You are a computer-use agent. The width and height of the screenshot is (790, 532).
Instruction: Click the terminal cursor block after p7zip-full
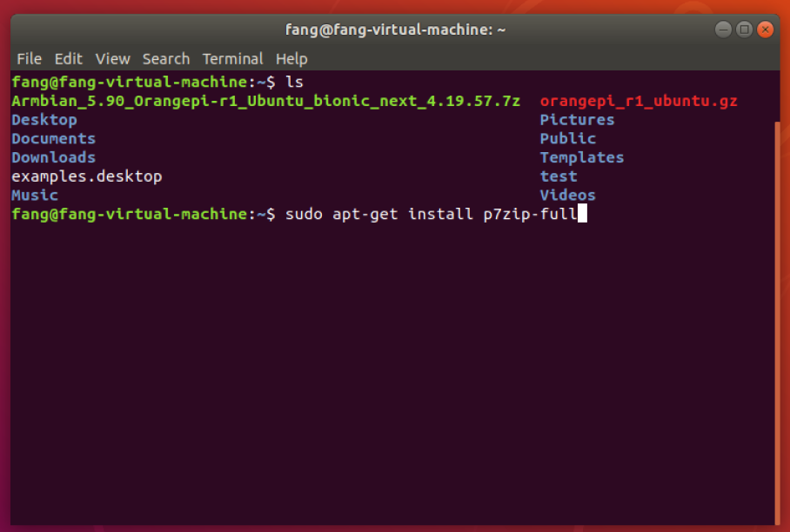pos(582,213)
